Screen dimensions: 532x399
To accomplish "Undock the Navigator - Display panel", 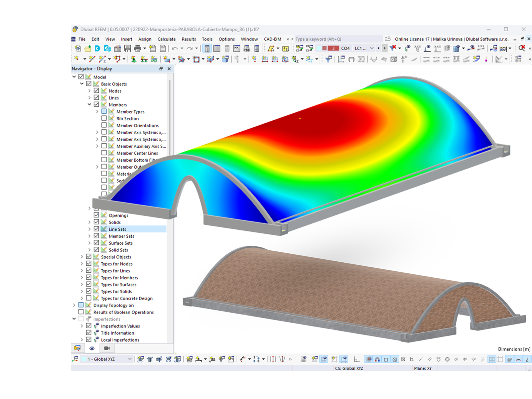I will click(161, 68).
